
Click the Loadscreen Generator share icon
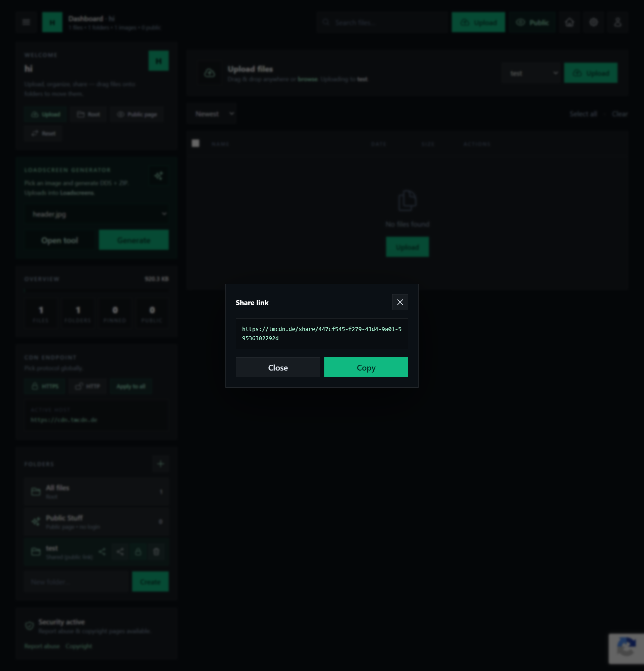coord(159,176)
